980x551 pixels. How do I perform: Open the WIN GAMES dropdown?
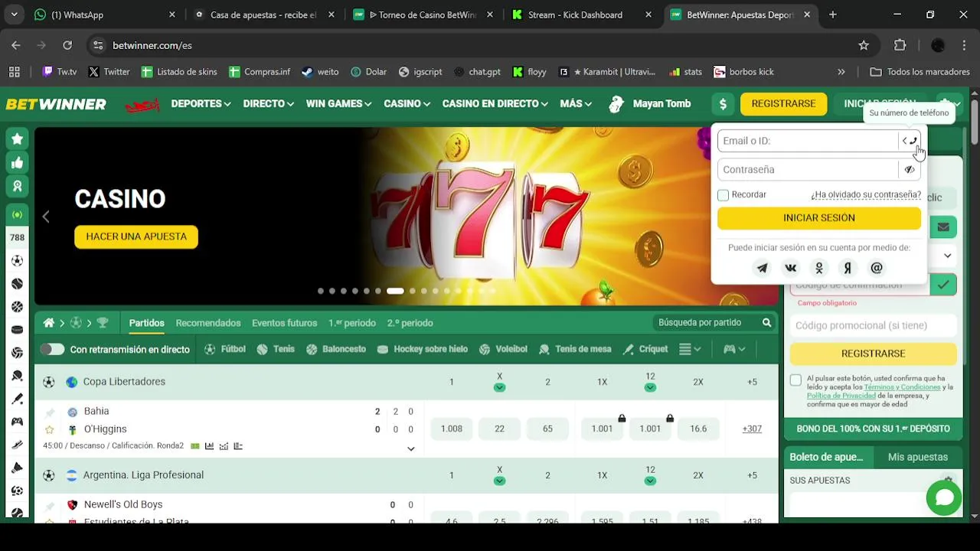[x=338, y=103]
